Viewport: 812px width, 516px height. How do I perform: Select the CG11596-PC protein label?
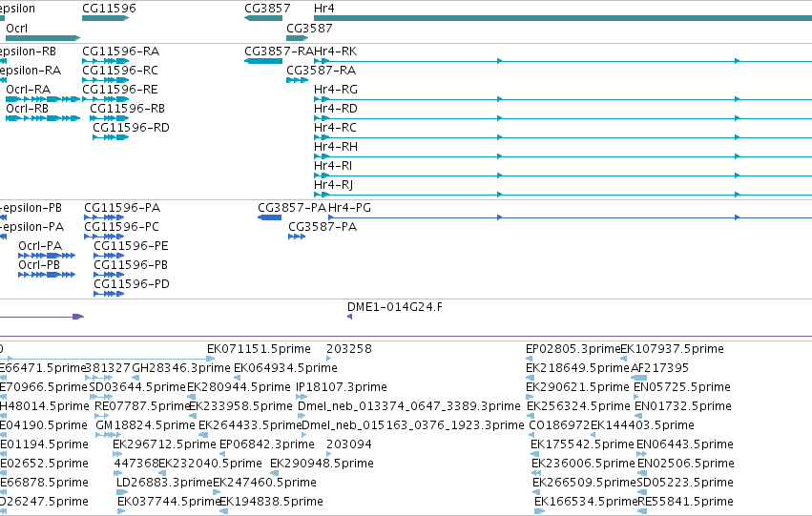pos(122,227)
